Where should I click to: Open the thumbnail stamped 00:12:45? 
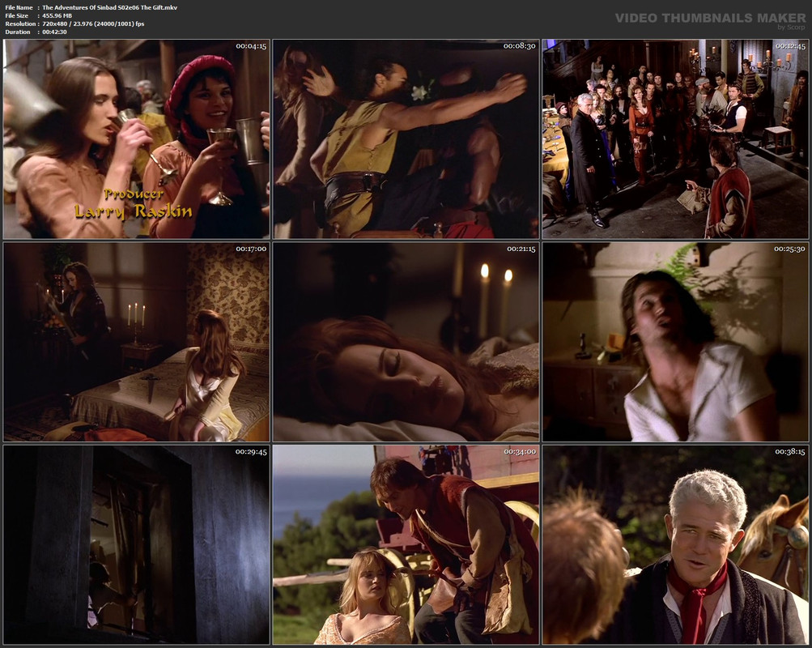[675, 139]
